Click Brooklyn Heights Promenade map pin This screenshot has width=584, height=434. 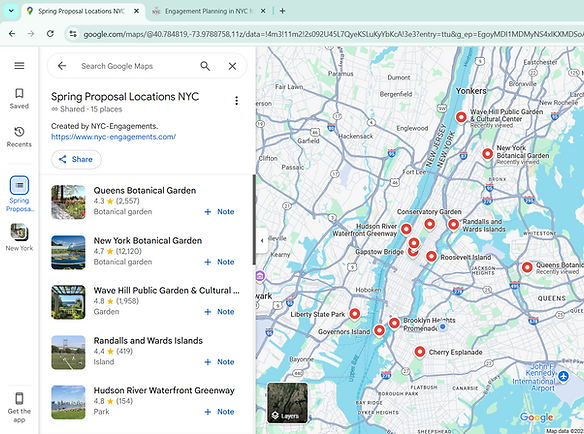tap(394, 323)
